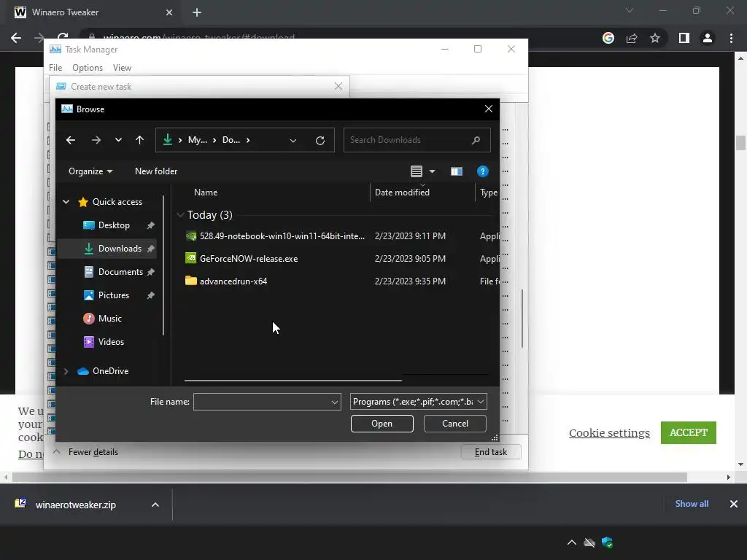Sort files by Type column

click(x=488, y=192)
